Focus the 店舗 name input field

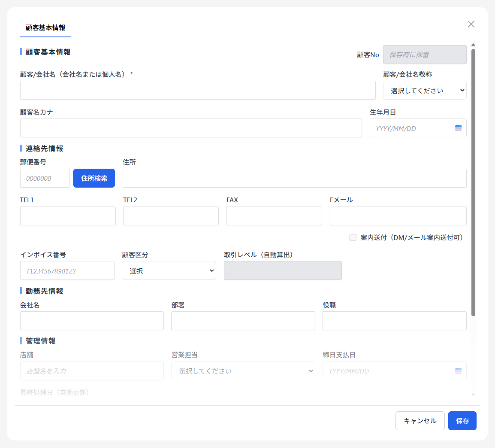click(92, 371)
